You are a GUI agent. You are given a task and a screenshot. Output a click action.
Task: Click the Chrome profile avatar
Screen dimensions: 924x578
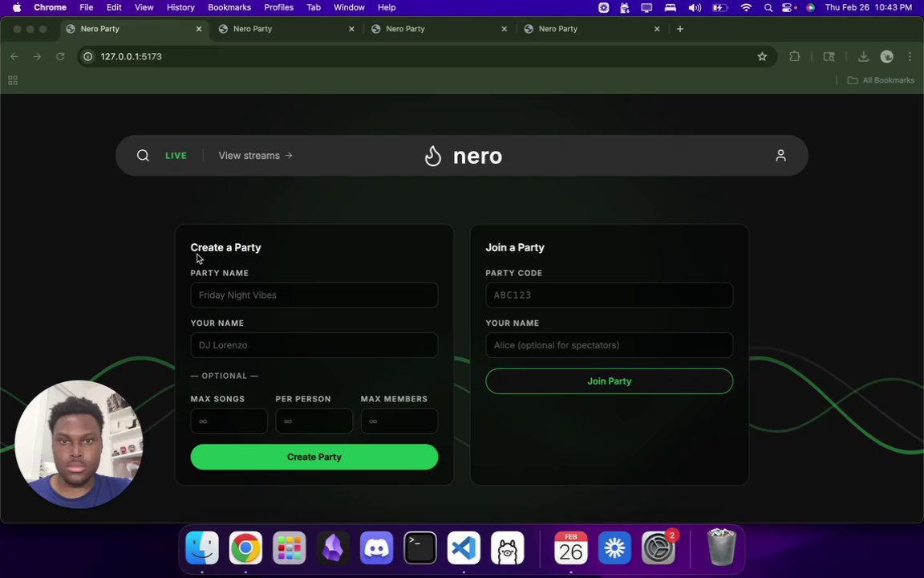(x=886, y=57)
